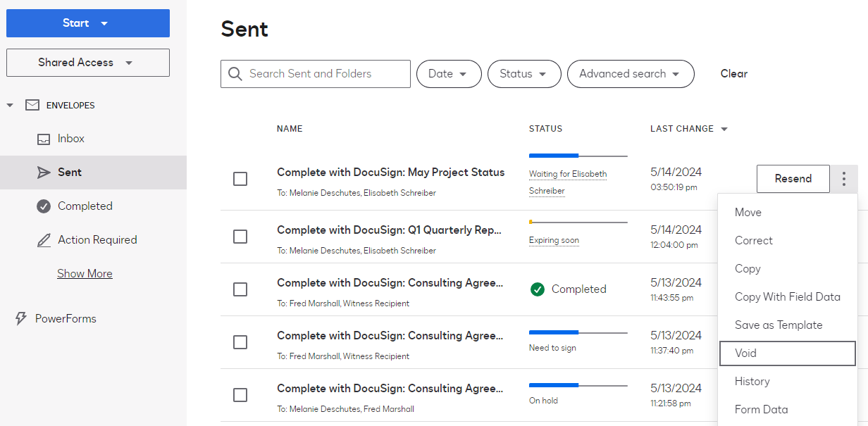Select the Q1 Quarterly Report envelope checkbox
This screenshot has width=868, height=426.
pyautogui.click(x=240, y=237)
